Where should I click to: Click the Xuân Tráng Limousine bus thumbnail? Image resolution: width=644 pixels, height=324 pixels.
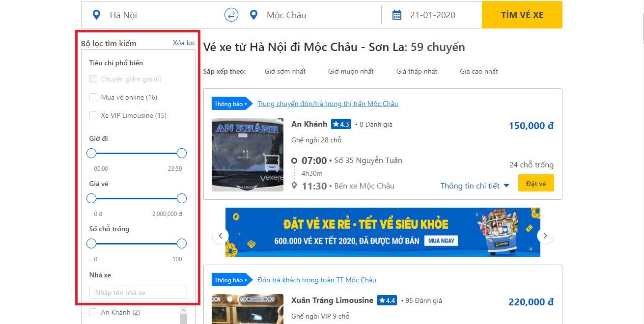point(248,309)
